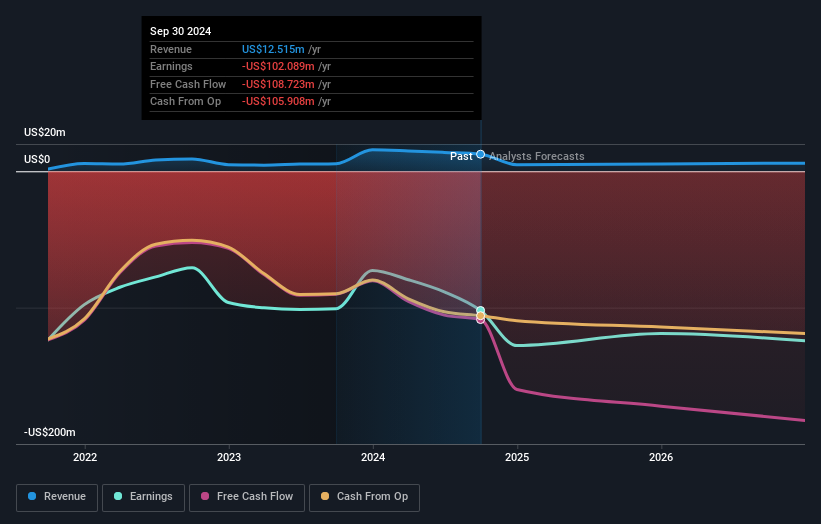Click the US$12.515m revenue value

click(273, 49)
